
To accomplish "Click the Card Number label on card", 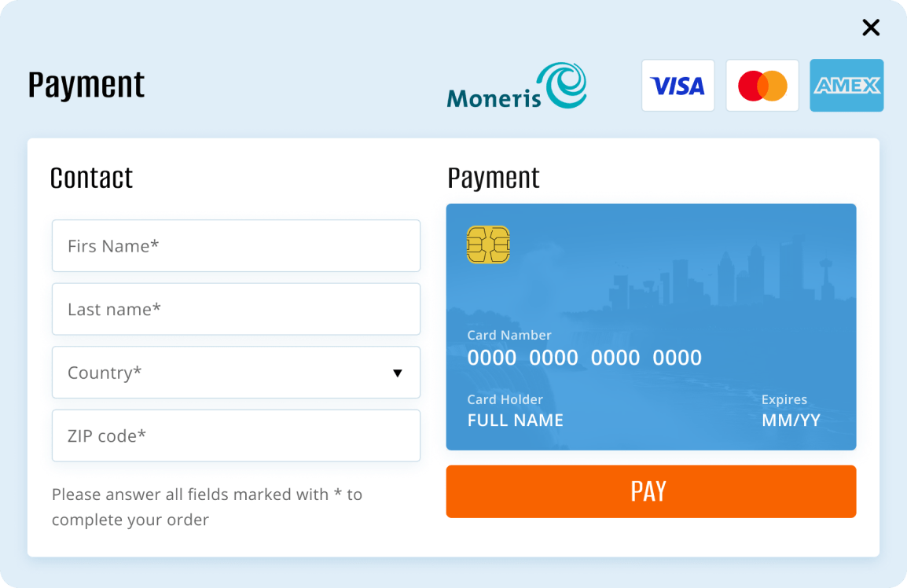I will point(509,336).
